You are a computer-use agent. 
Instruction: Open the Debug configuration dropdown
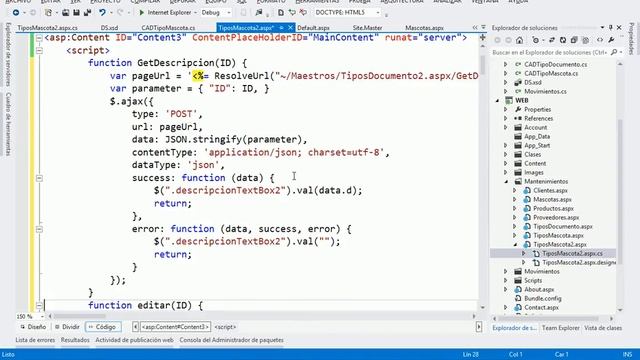228,13
